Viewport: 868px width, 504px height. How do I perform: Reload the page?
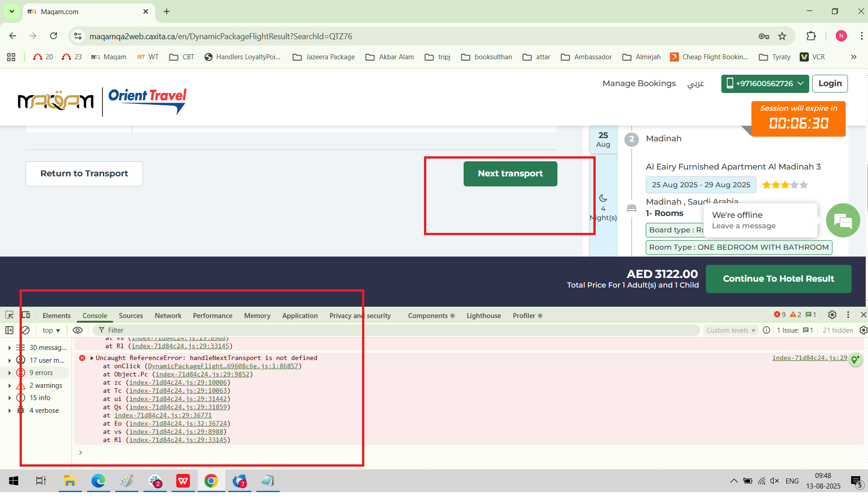(x=53, y=36)
